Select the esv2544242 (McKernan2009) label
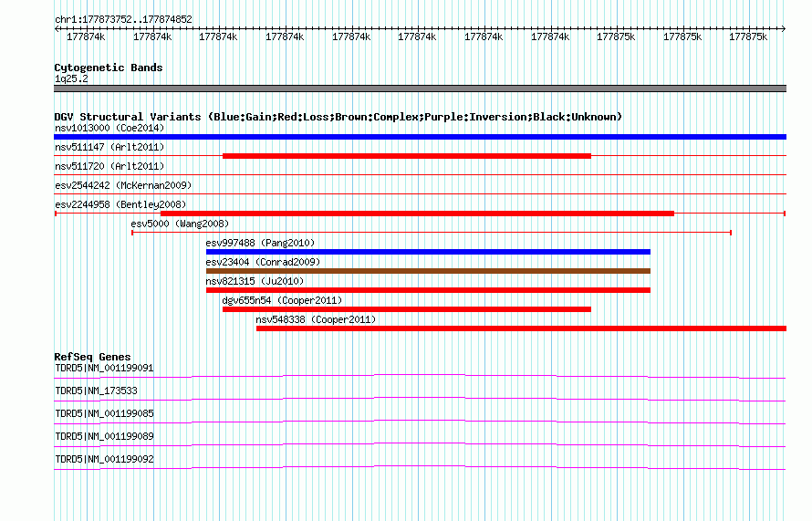 tap(123, 185)
